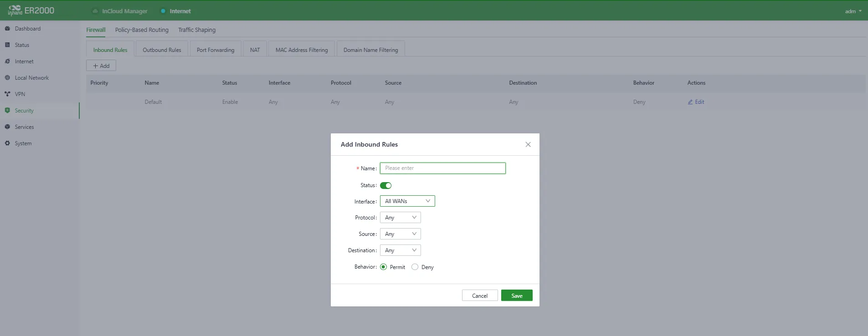Click InCloud Manager cloud status icon
The image size is (868, 336).
pyautogui.click(x=95, y=11)
